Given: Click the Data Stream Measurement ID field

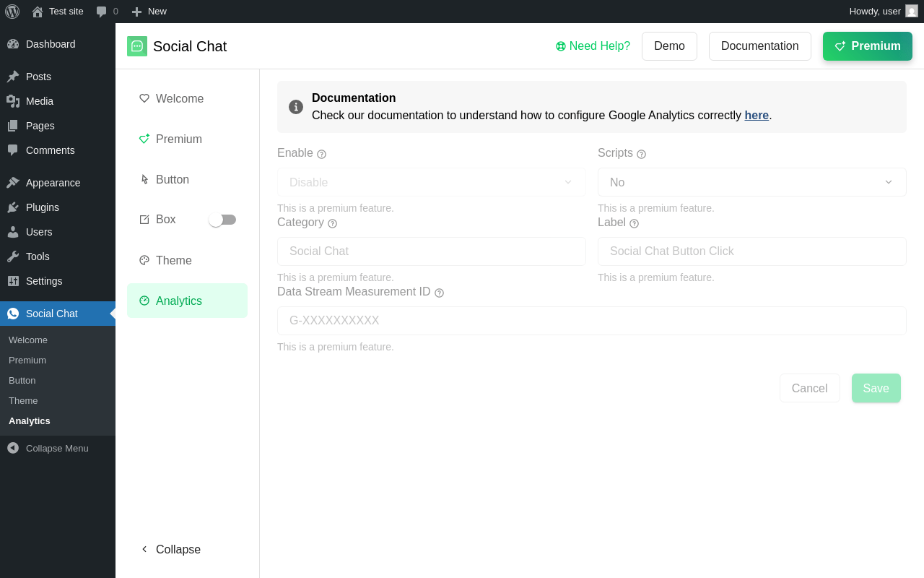Looking at the screenshot, I should pyautogui.click(x=591, y=321).
